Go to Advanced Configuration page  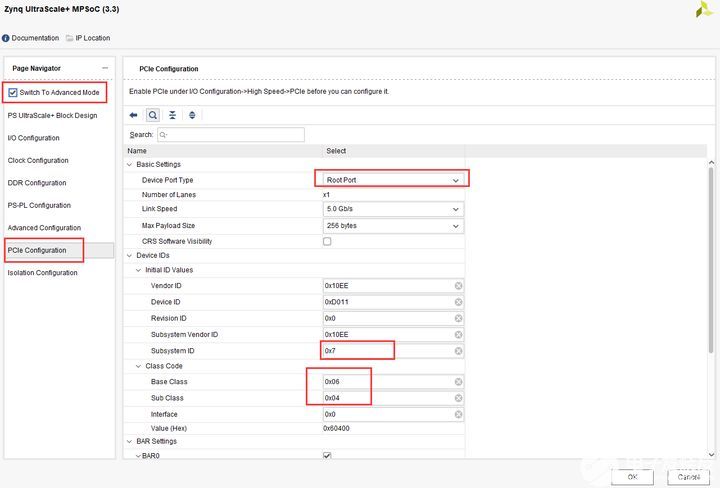pyautogui.click(x=44, y=228)
